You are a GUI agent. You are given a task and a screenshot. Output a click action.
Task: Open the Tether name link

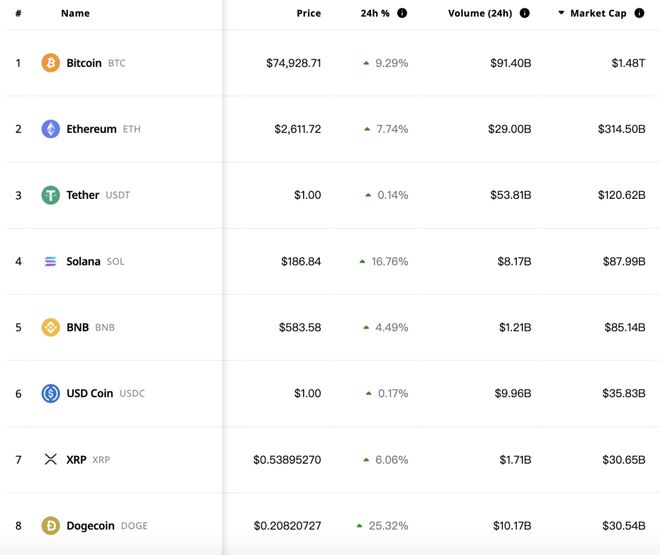pyautogui.click(x=82, y=195)
